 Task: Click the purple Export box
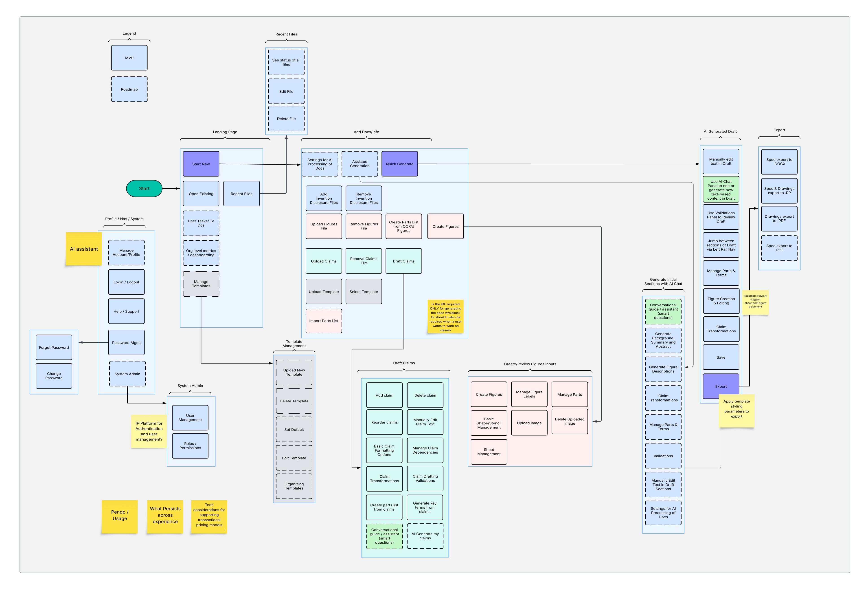click(x=721, y=386)
